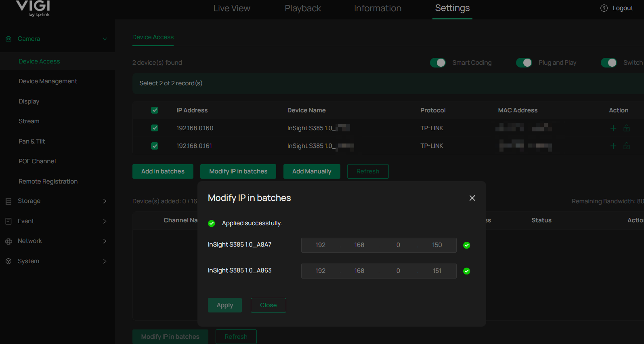Click the success check icon for InSight S385 1.0_A8A7
Image resolution: width=644 pixels, height=344 pixels.
point(466,245)
